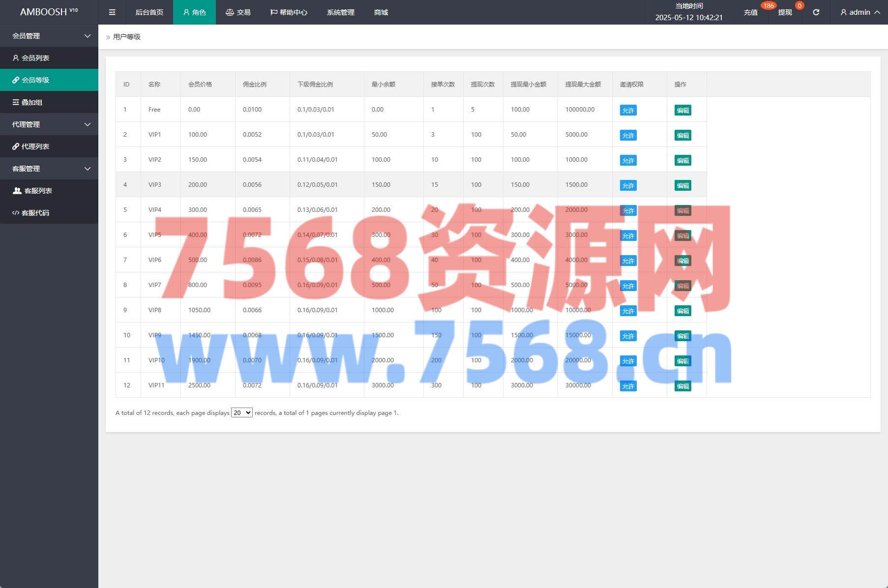
Task: Toggle 允许 invite permission for Free level
Action: pyautogui.click(x=628, y=110)
